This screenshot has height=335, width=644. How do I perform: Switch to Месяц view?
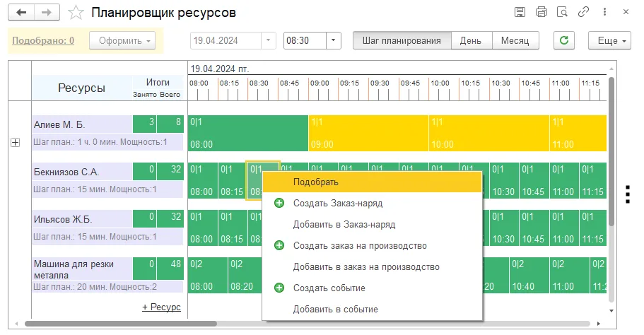point(515,41)
